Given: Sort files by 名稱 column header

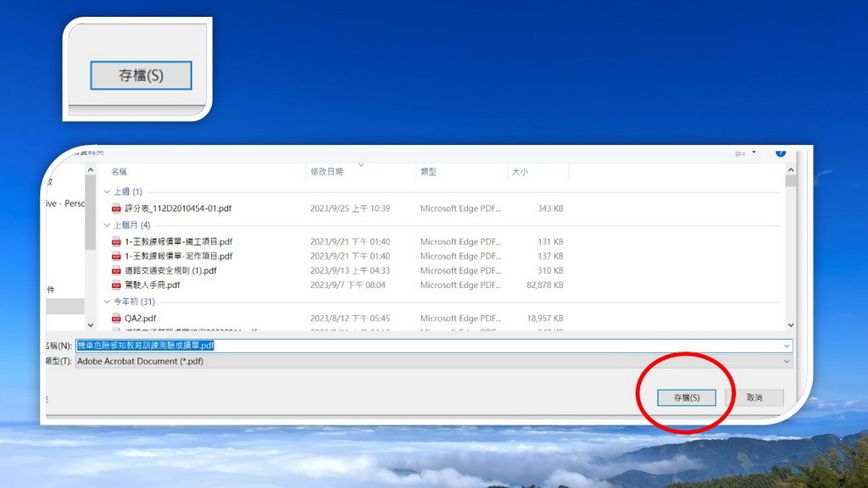Looking at the screenshot, I should coord(120,172).
